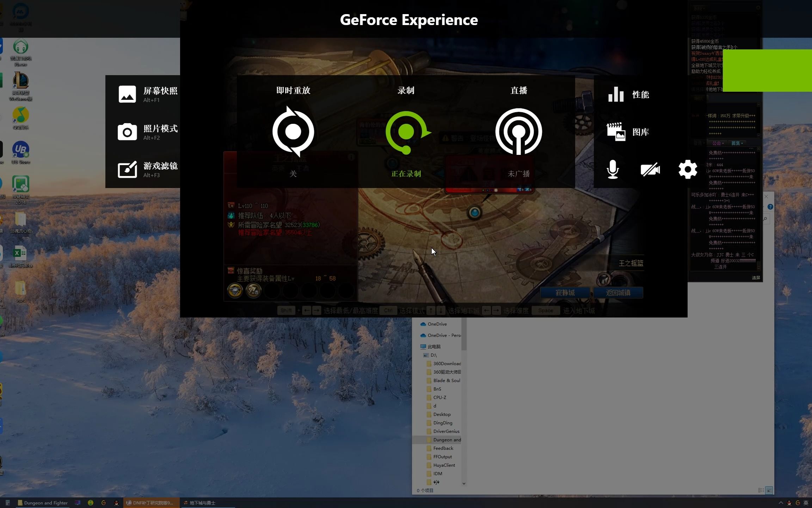Open the 性能 performance bar chart icon
Image resolution: width=812 pixels, height=508 pixels.
pyautogui.click(x=616, y=94)
